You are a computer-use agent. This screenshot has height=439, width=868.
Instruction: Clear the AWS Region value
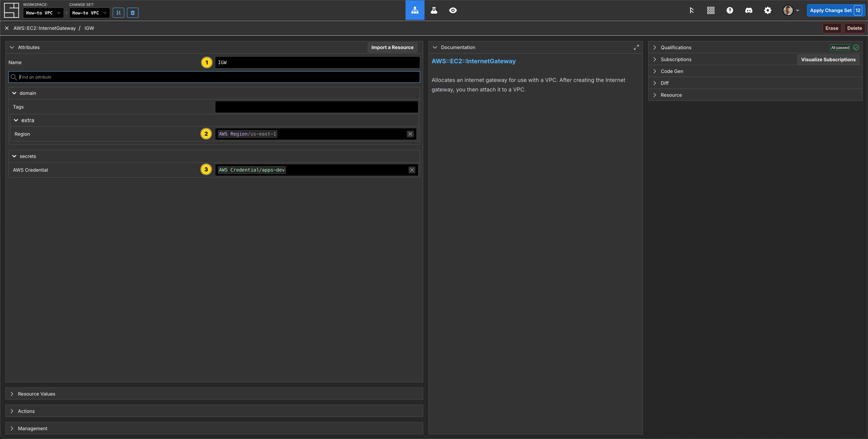click(410, 134)
